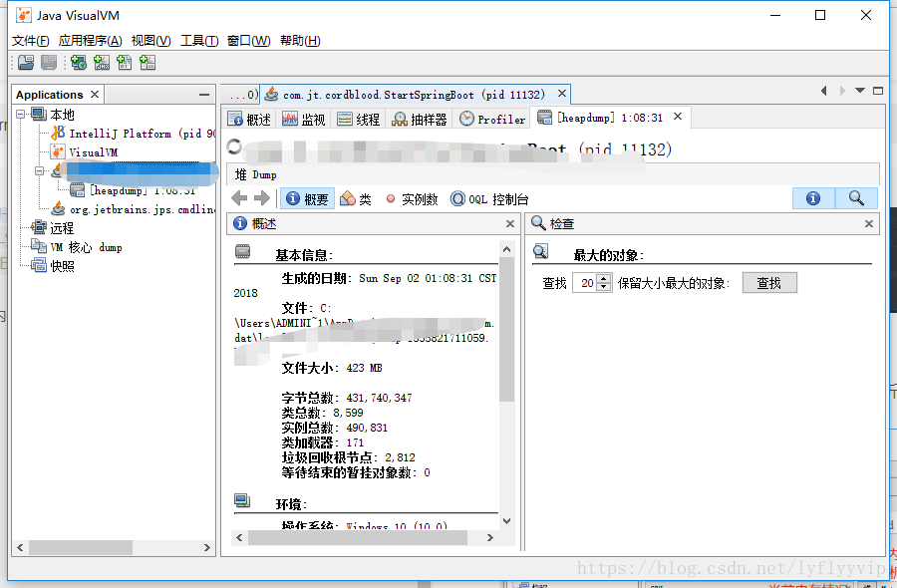Image resolution: width=897 pixels, height=588 pixels.
Task: Switch to the truncated ...0) document tab
Action: (x=242, y=95)
